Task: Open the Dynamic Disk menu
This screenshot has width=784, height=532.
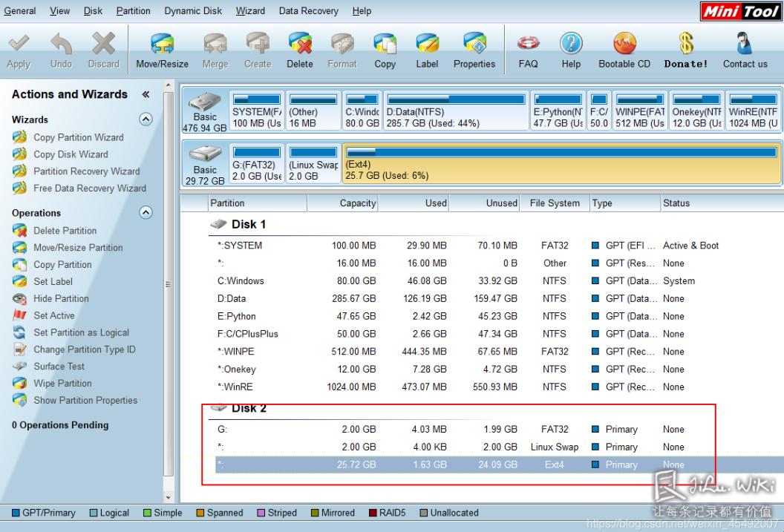Action: 193,10
